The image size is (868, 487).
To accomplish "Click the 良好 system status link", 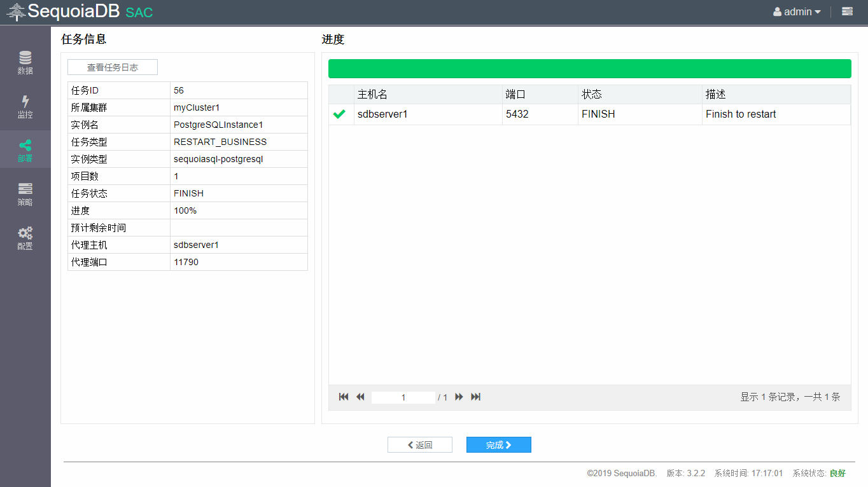I will (837, 473).
